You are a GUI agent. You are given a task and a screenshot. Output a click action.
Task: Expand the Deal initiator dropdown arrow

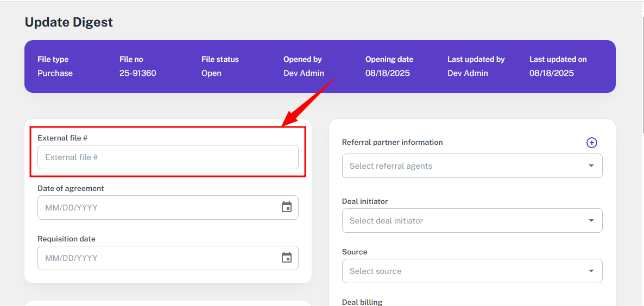click(x=591, y=221)
